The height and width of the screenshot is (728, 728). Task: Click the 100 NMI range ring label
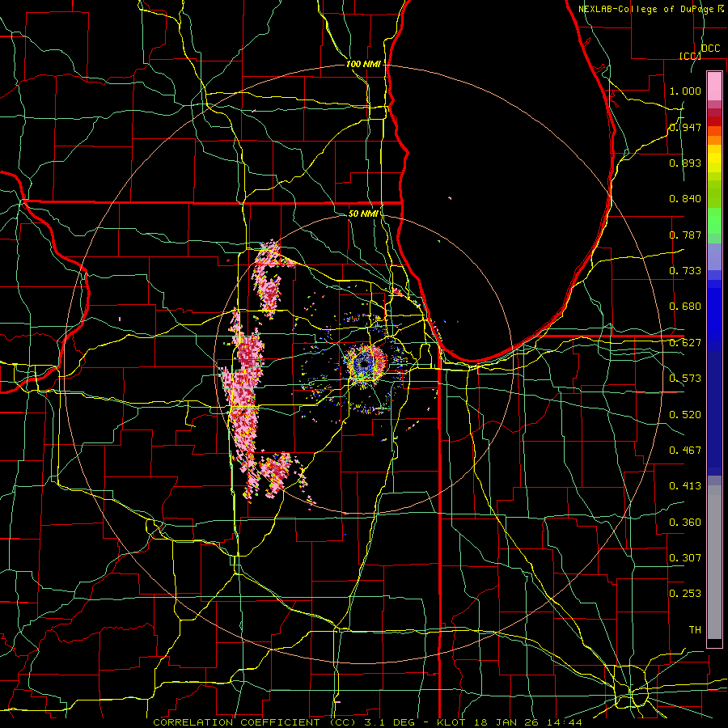[363, 64]
